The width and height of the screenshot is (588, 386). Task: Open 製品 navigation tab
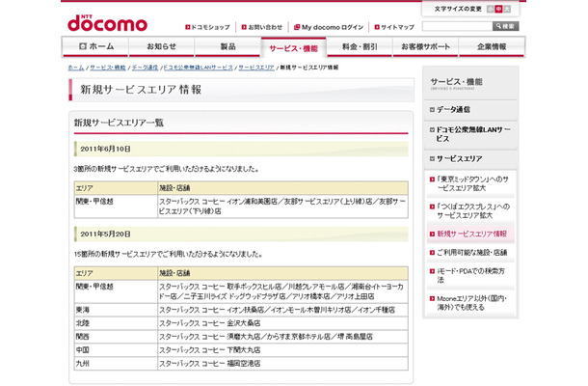coord(227,47)
